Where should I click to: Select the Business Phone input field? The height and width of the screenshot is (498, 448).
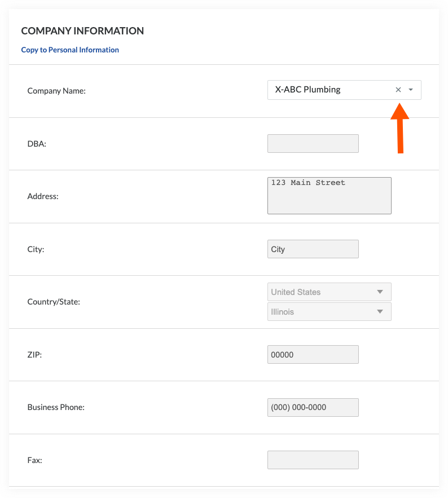pyautogui.click(x=313, y=407)
